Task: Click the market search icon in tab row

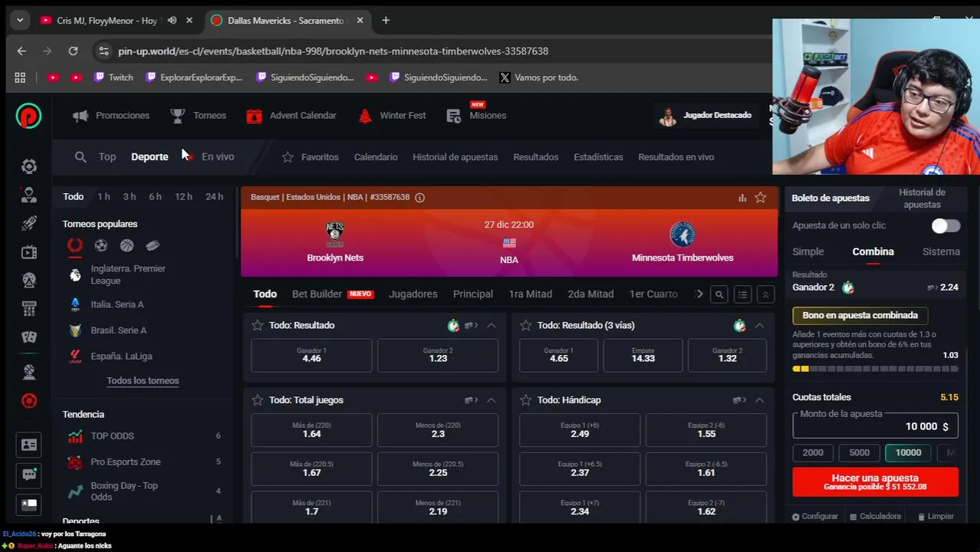Action: pos(719,294)
